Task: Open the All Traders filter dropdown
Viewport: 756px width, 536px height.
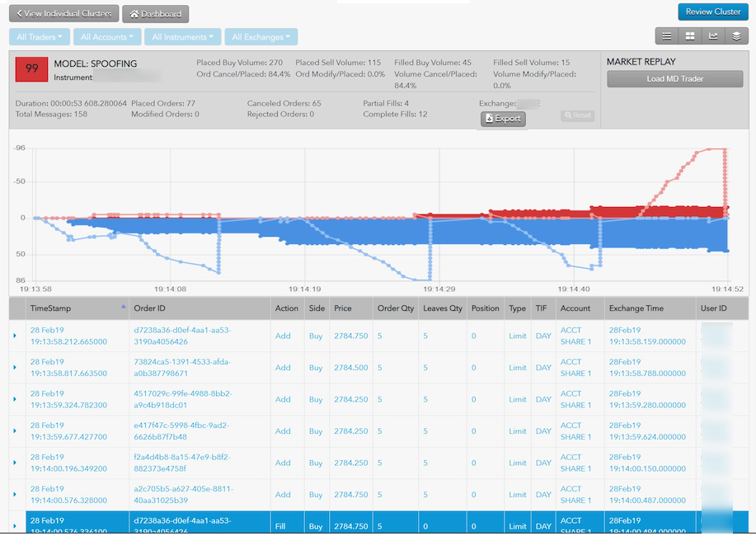Action: (x=40, y=37)
